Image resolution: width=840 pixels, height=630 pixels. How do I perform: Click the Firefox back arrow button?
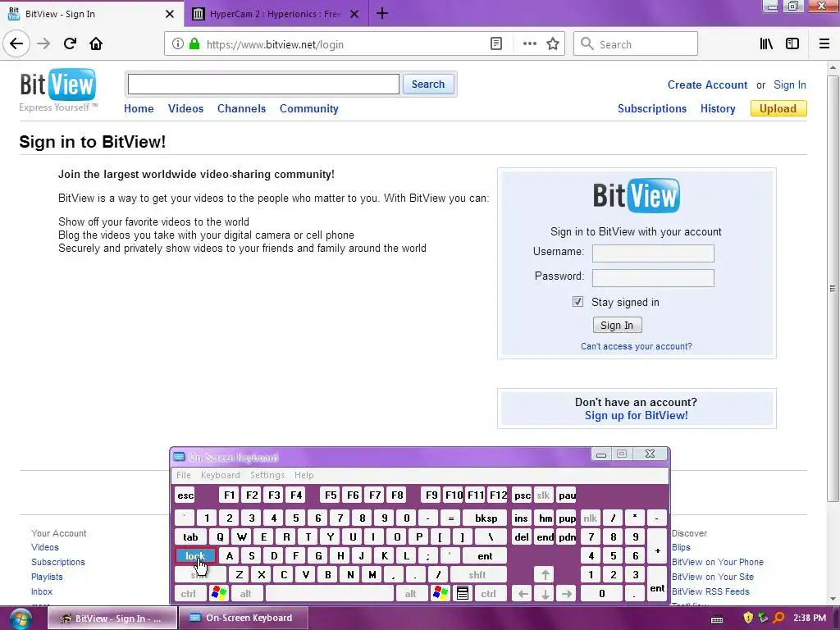[x=16, y=44]
